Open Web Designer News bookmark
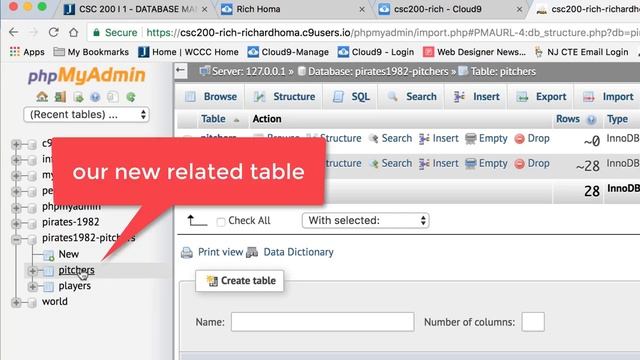Image resolution: width=640 pixels, height=360 pixels. point(474,52)
